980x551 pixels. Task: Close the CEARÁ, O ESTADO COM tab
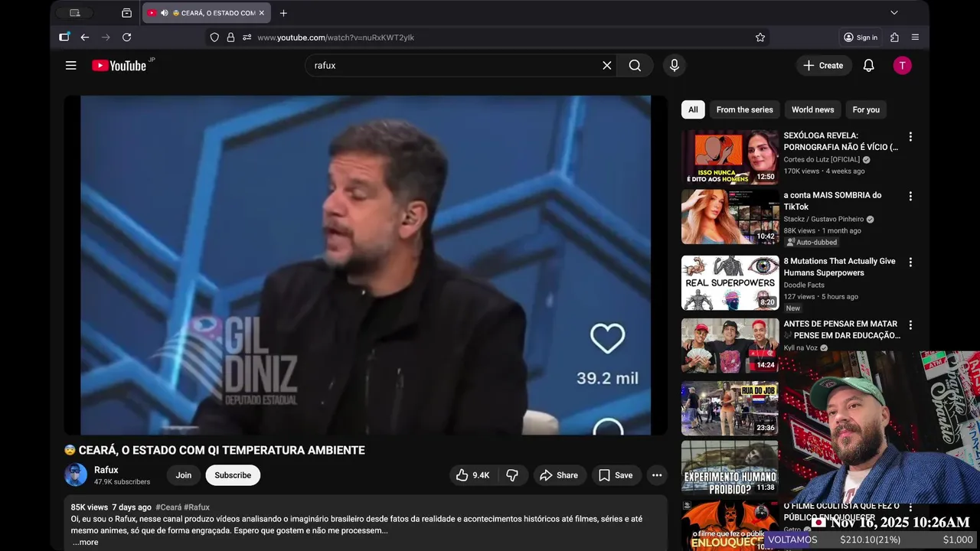261,13
